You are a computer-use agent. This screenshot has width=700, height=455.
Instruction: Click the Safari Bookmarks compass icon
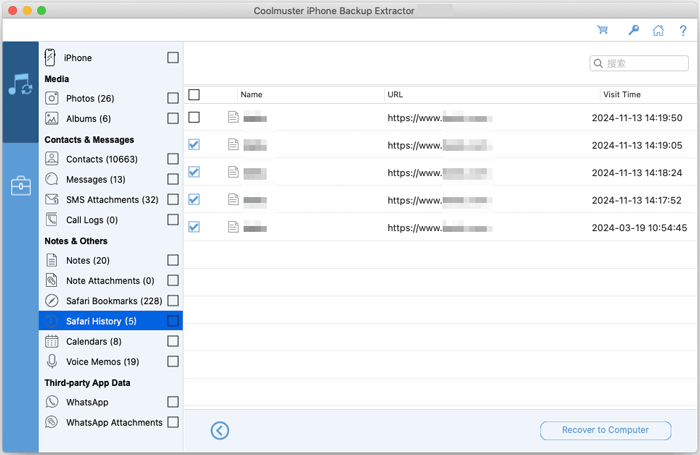(52, 301)
